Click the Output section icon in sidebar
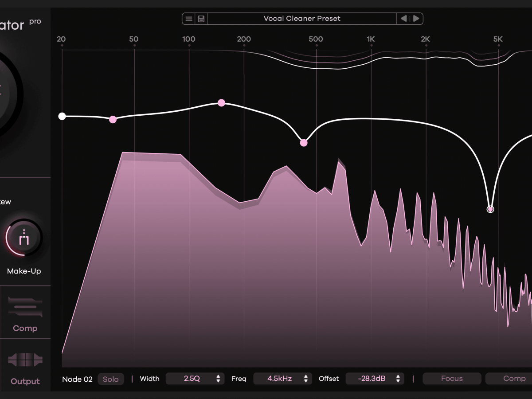532x399 pixels. point(25,360)
